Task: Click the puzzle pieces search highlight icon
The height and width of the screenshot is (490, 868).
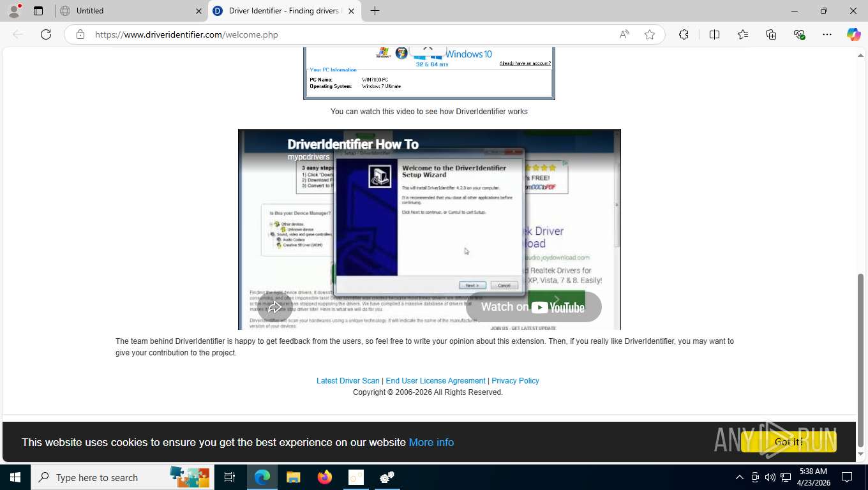Action: pyautogui.click(x=190, y=477)
